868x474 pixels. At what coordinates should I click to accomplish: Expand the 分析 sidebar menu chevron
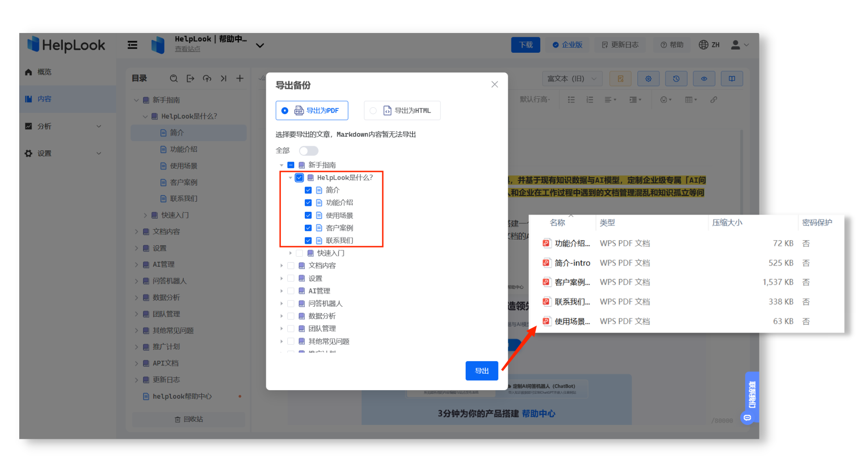(99, 126)
